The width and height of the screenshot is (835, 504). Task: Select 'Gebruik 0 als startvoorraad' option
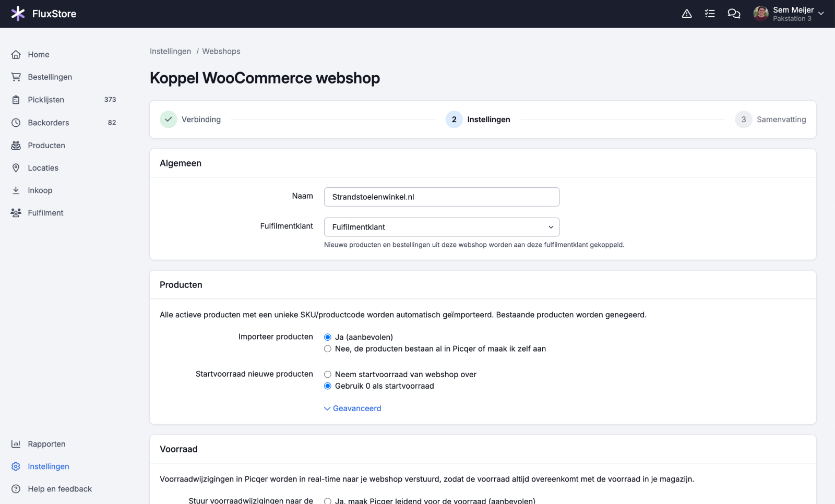point(328,386)
